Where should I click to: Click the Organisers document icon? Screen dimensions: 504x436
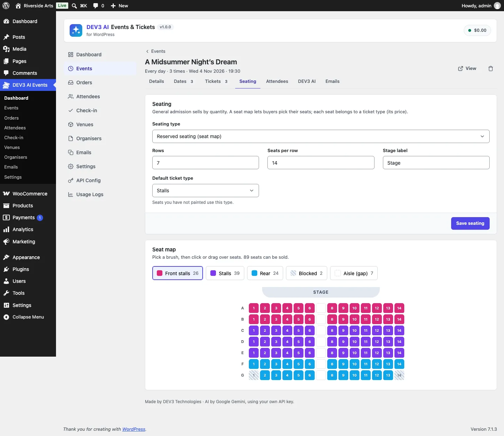[x=71, y=138]
